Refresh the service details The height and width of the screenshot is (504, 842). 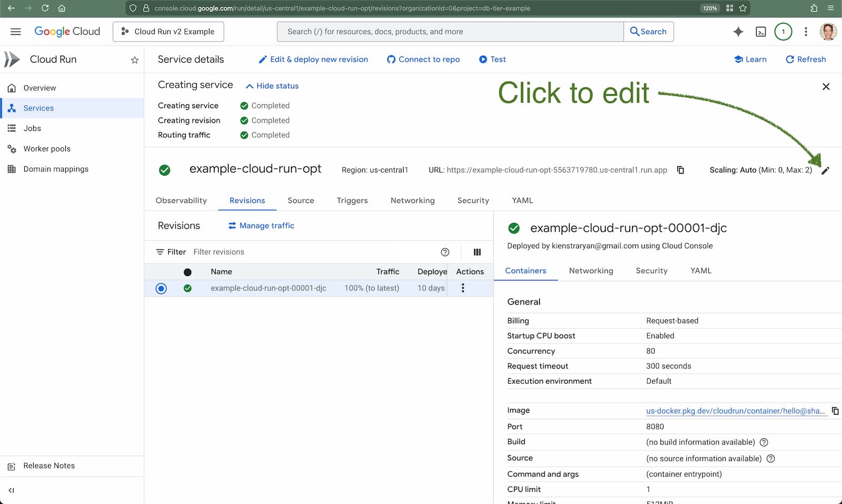coord(806,59)
